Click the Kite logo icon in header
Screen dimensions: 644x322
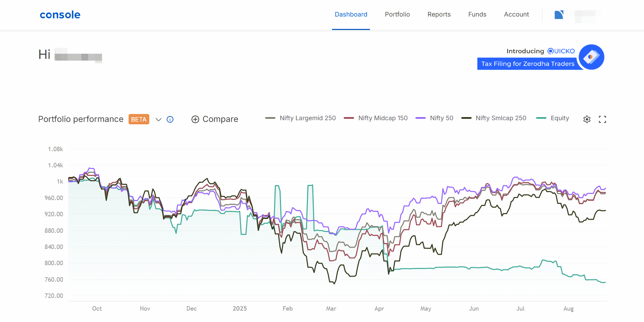tap(559, 14)
